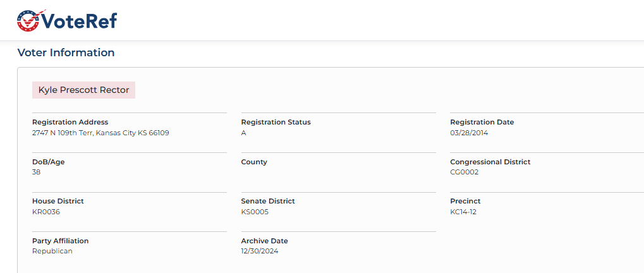Select Congressional District value CG0002
Screen dimensions: 644x273
coord(465,173)
